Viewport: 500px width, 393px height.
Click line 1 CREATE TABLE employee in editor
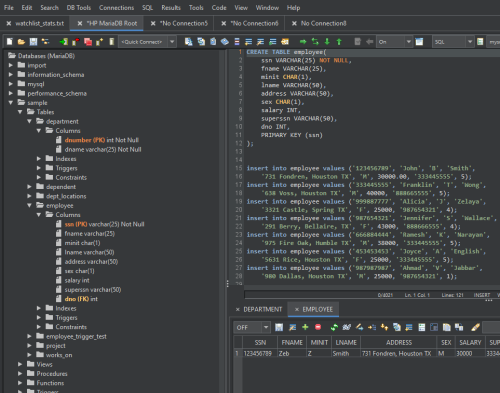[x=286, y=52]
